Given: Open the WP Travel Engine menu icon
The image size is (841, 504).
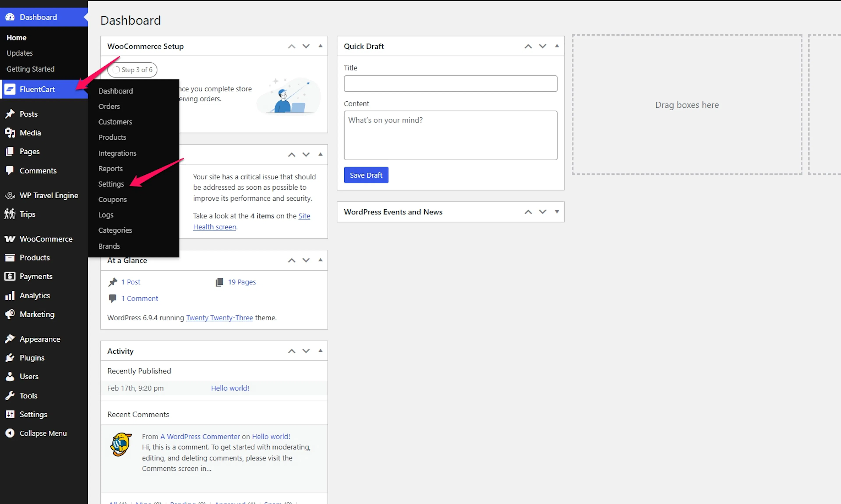Looking at the screenshot, I should (10, 195).
